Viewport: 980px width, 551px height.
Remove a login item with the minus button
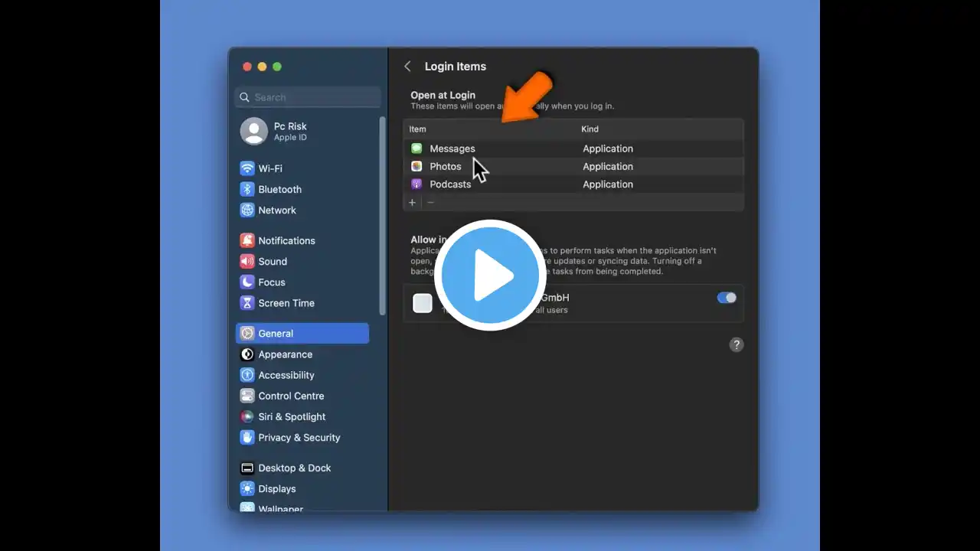430,202
